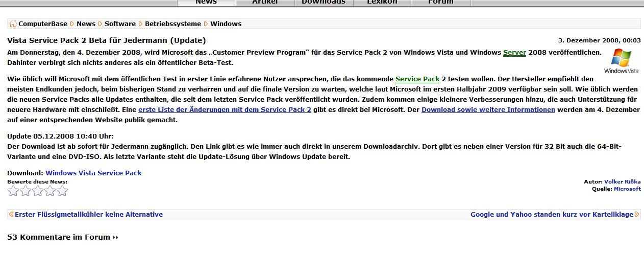
Task: Open the Lexikon tab
Action: tap(382, 3)
